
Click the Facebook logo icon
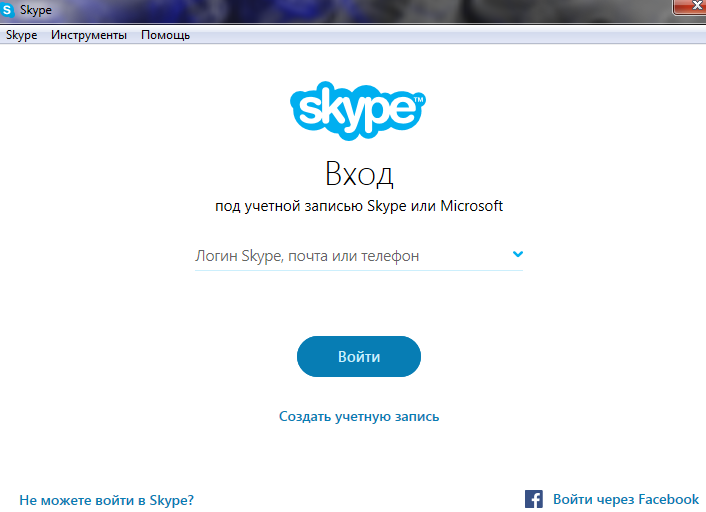tap(534, 499)
